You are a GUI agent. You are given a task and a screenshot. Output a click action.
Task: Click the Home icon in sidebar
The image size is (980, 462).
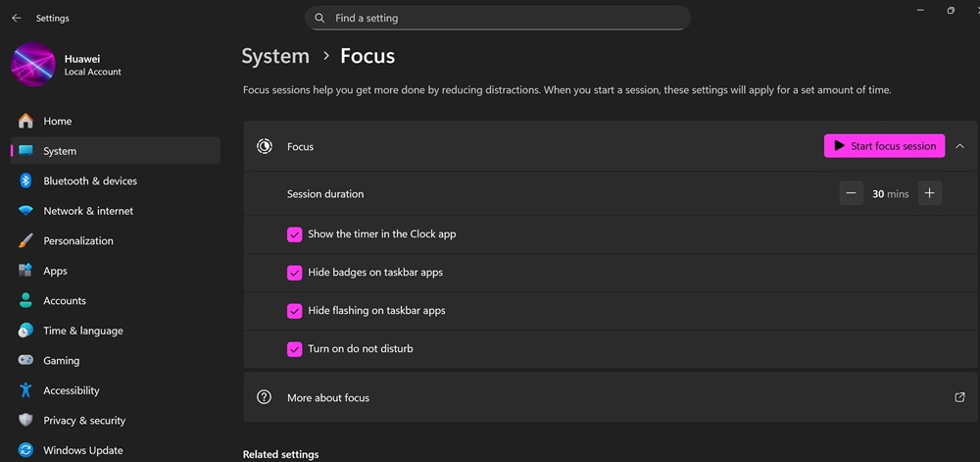click(x=25, y=121)
